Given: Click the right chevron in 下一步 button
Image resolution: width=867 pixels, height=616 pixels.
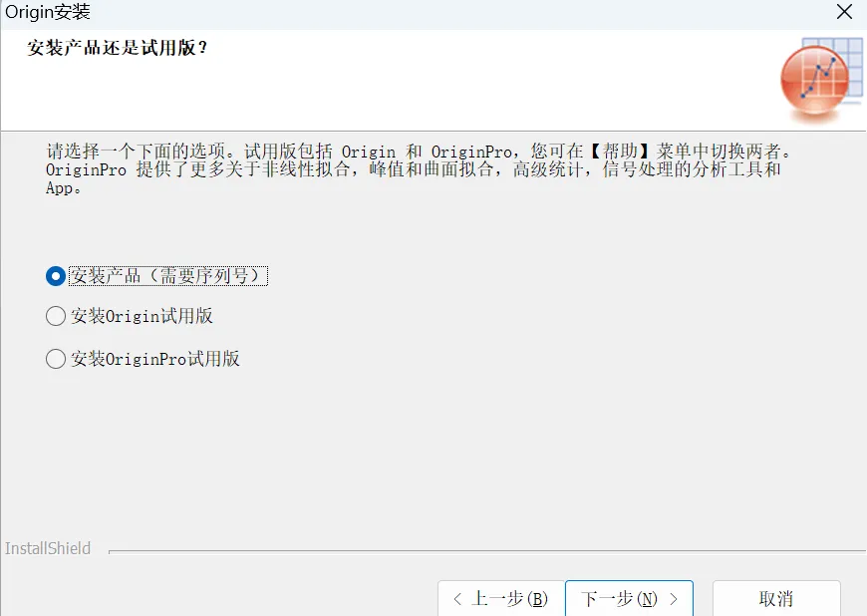Looking at the screenshot, I should pos(674,599).
